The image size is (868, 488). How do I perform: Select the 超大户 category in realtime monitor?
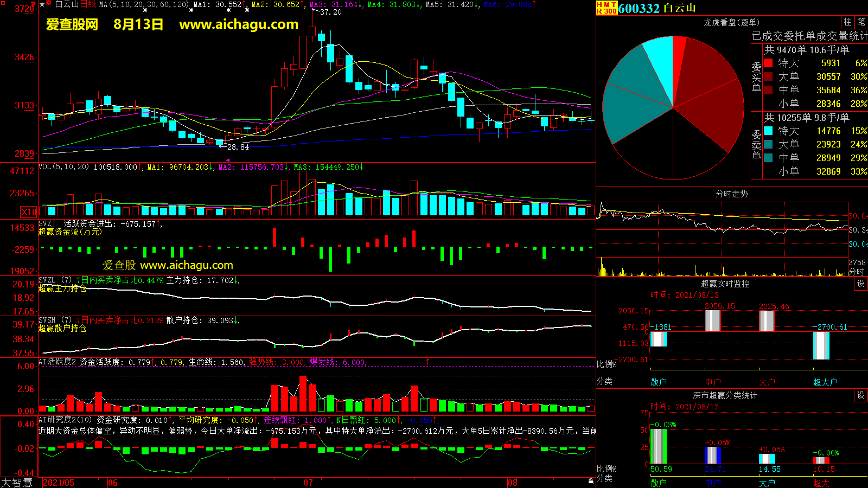pyautogui.click(x=825, y=382)
